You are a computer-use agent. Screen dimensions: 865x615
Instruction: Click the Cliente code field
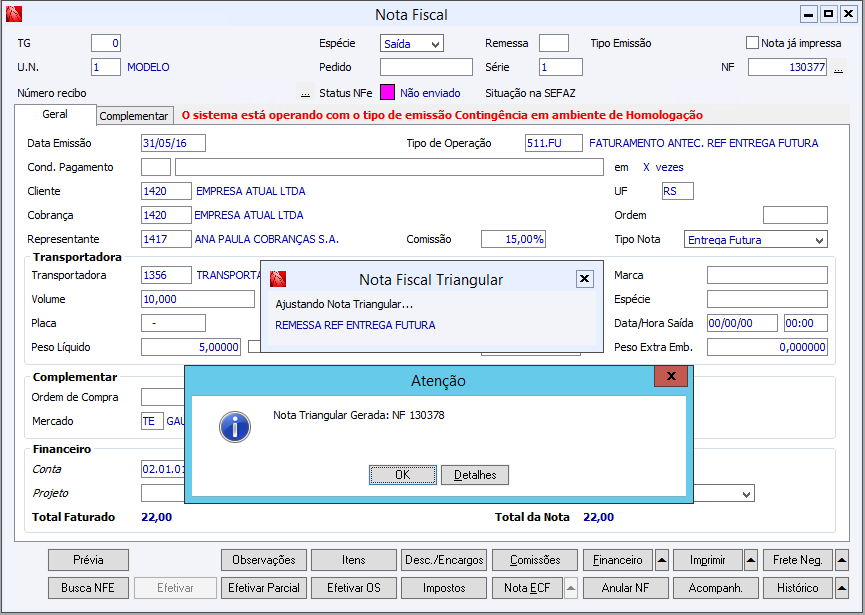point(167,191)
